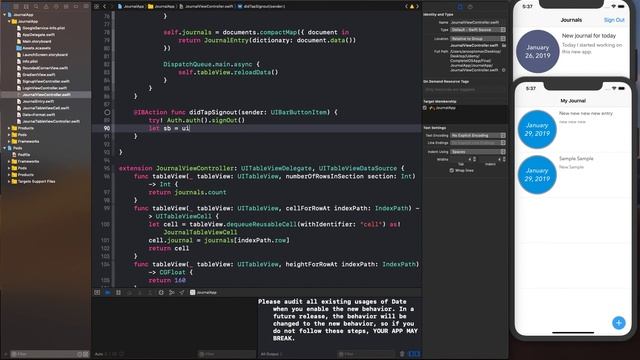Click the On Demand Resource Tags field

[x=464, y=90]
